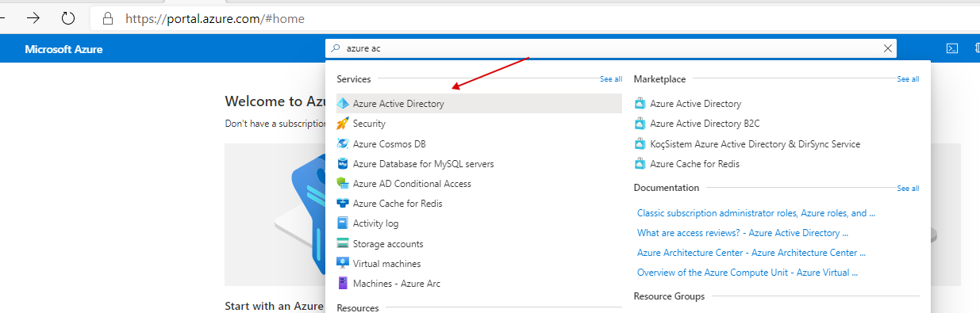
Task: Click the Documentation section heading
Action: 667,188
